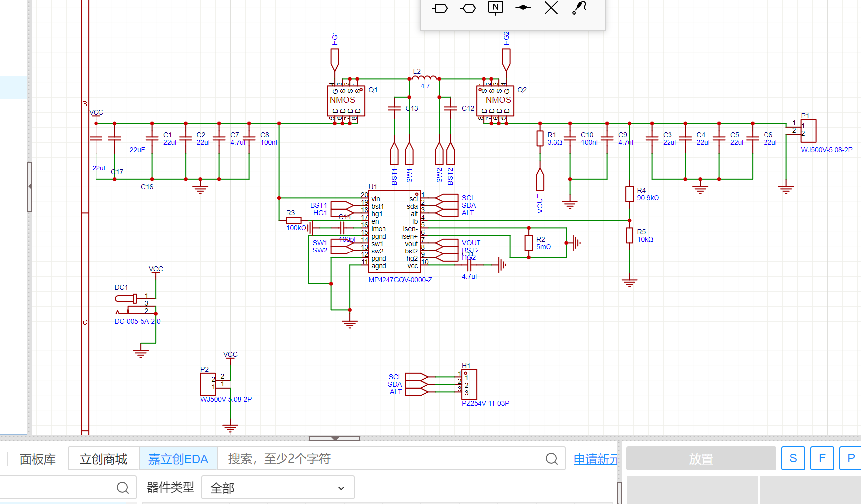
Task: Select resistor R4 symbol
Action: (x=629, y=194)
